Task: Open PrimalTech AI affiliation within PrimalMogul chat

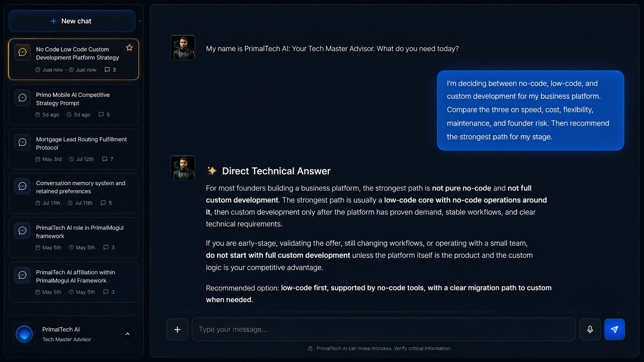Action: (x=74, y=282)
